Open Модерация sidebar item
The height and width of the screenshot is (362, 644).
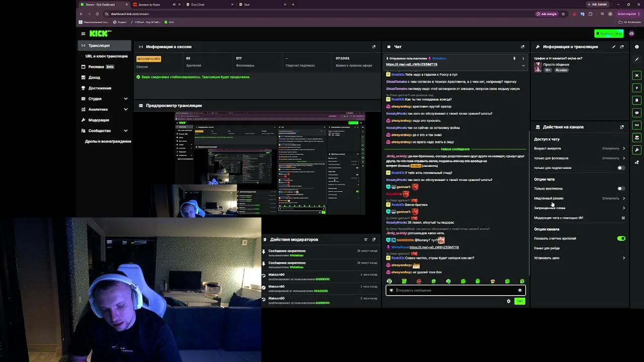[x=105, y=120]
